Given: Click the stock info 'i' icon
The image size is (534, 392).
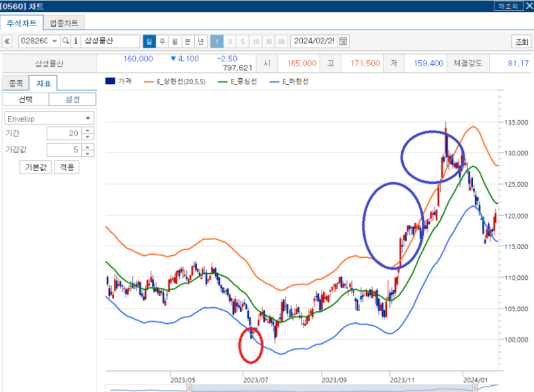Looking at the screenshot, I should tap(76, 41).
